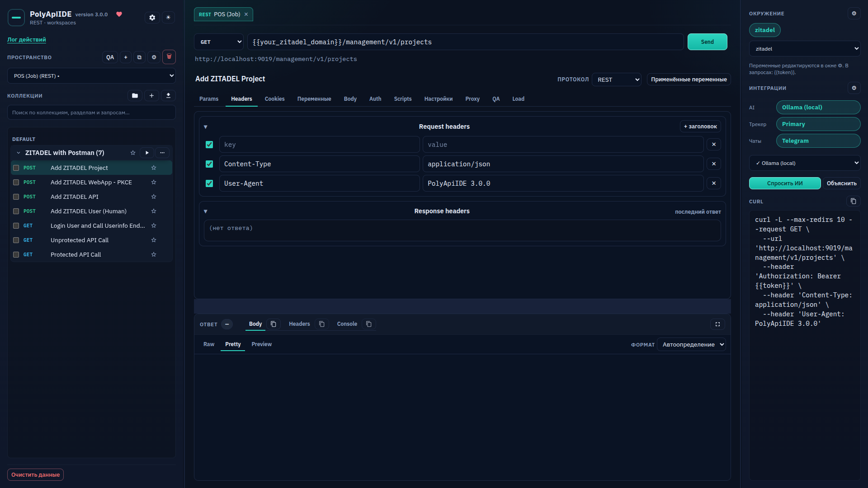868x488 pixels.
Task: Star the Add ZITADEL API request
Action: (x=154, y=197)
